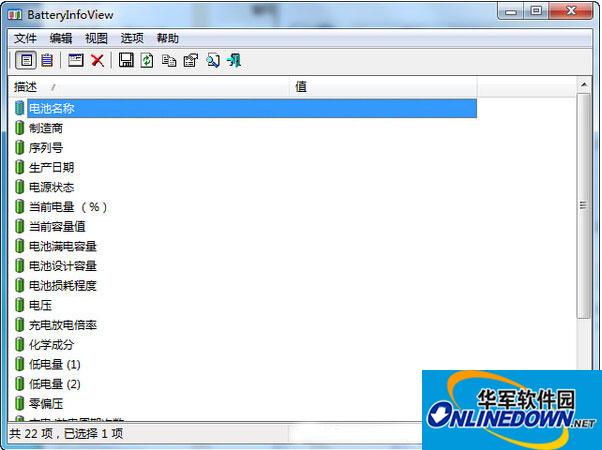602x450 pixels.
Task: Select the 电池设计容量 row
Action: (x=246, y=266)
